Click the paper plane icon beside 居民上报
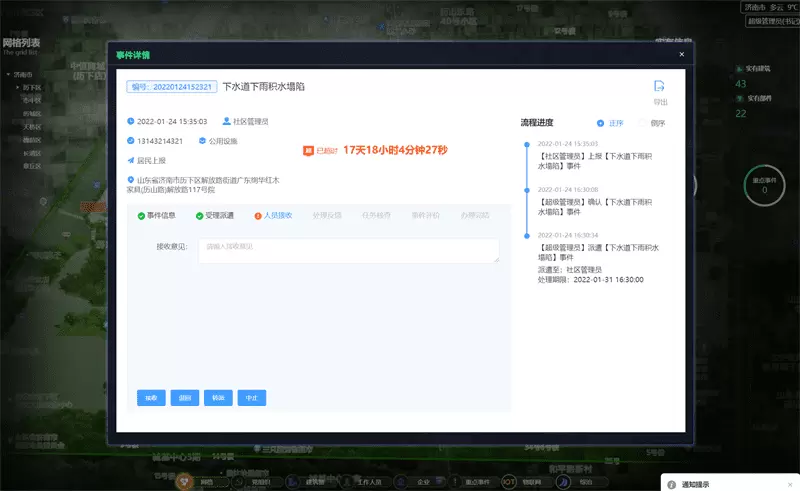Image resolution: width=800 pixels, height=491 pixels. click(131, 160)
